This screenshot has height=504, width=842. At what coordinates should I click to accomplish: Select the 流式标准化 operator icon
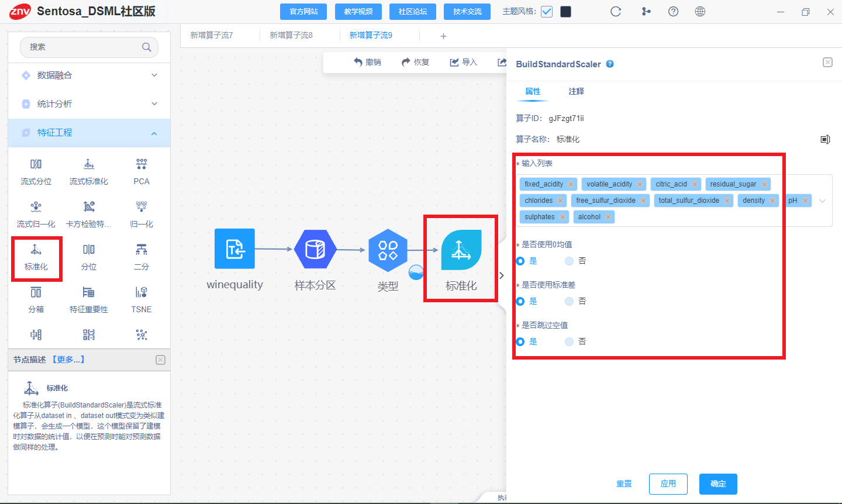88,164
